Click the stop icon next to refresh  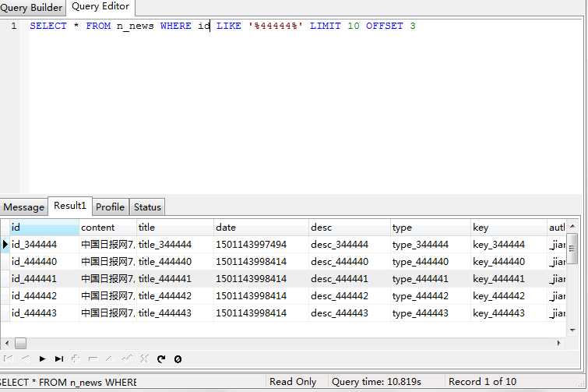pyautogui.click(x=178, y=359)
